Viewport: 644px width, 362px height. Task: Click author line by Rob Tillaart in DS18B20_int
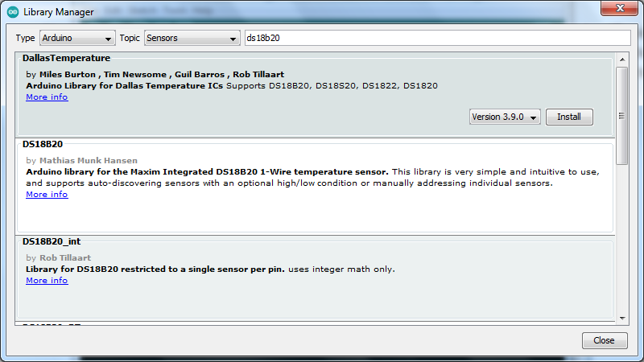(58, 257)
